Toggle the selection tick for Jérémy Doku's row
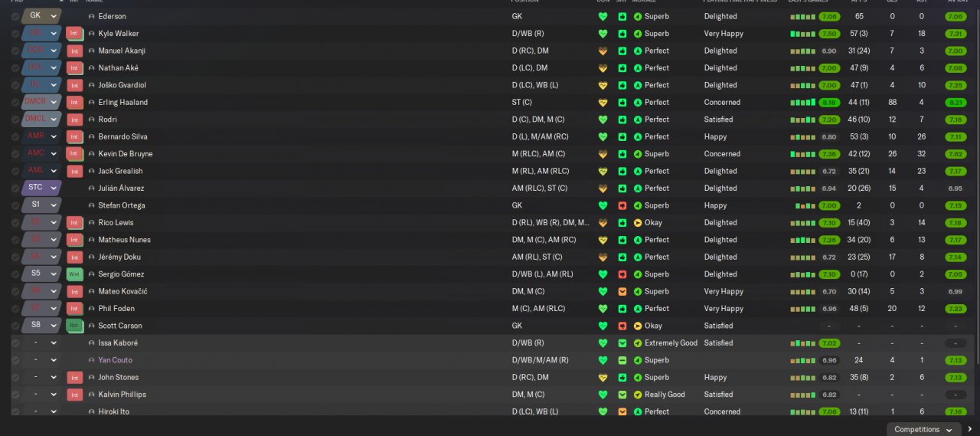The width and height of the screenshot is (980, 436). tap(15, 257)
